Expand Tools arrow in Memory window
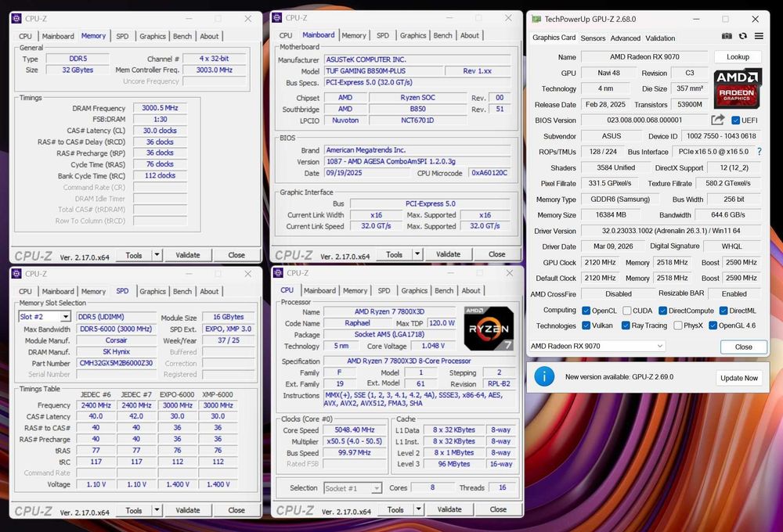This screenshot has height=532, width=783. click(x=157, y=254)
